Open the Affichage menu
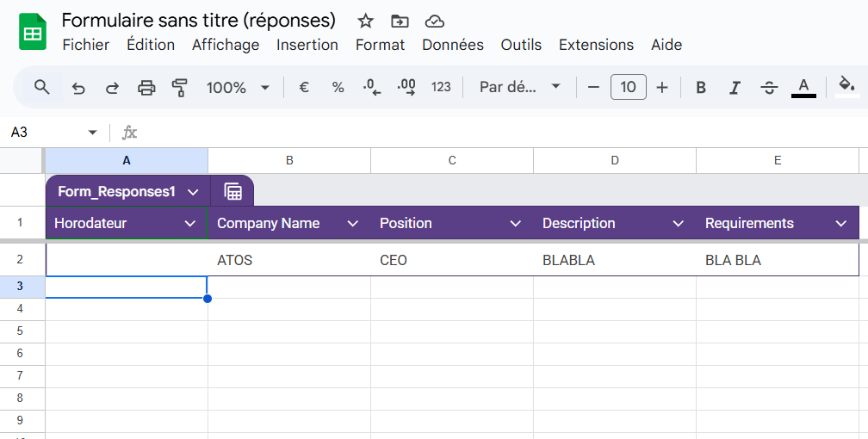Screen dimensions: 868x439 click(226, 45)
